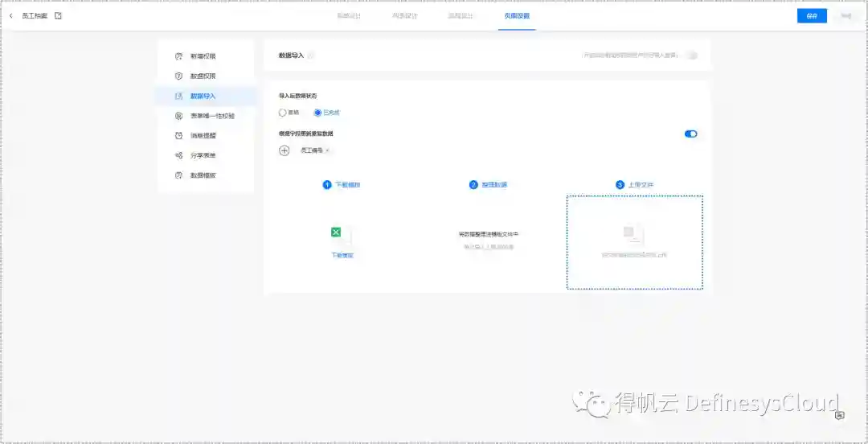Toggle the switch in 数据导入 header

[691, 55]
